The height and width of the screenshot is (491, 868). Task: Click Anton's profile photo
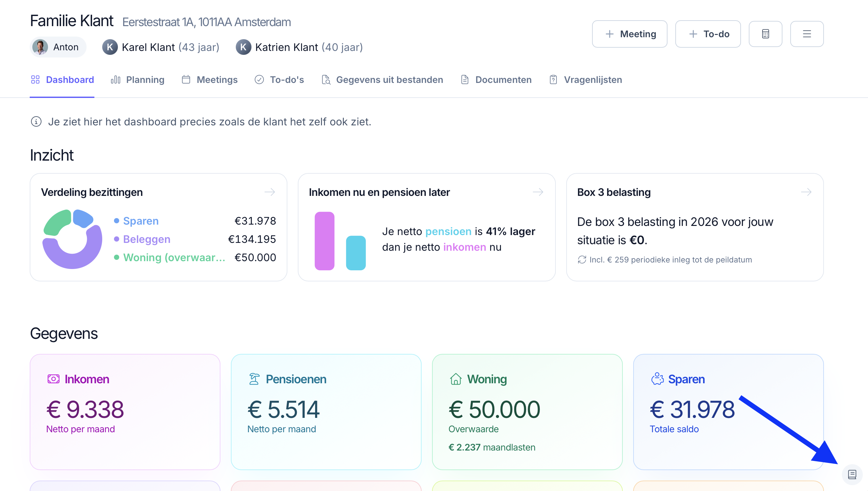coord(40,47)
